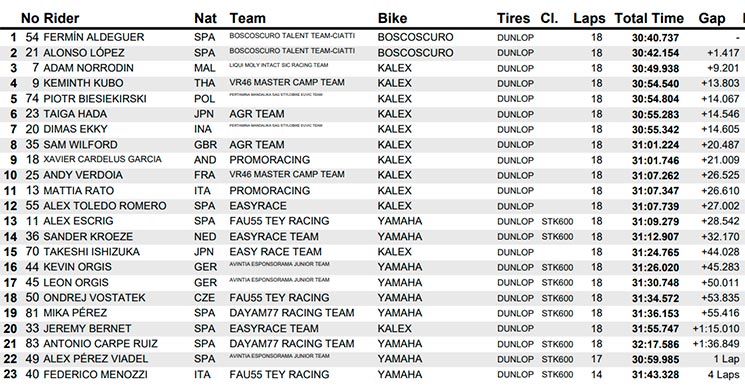745x388 pixels.
Task: Select the 1 Lap gap entry
Action: (x=726, y=359)
